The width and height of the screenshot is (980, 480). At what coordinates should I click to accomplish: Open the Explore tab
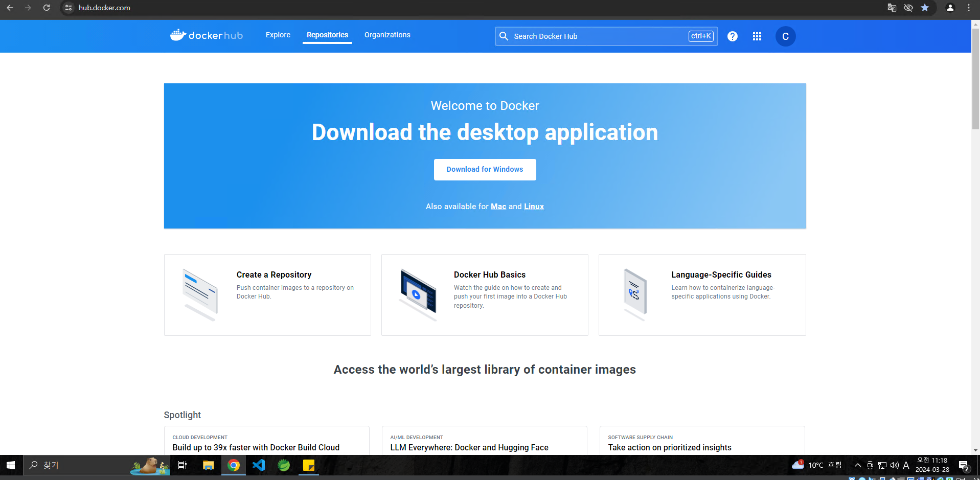coord(278,35)
